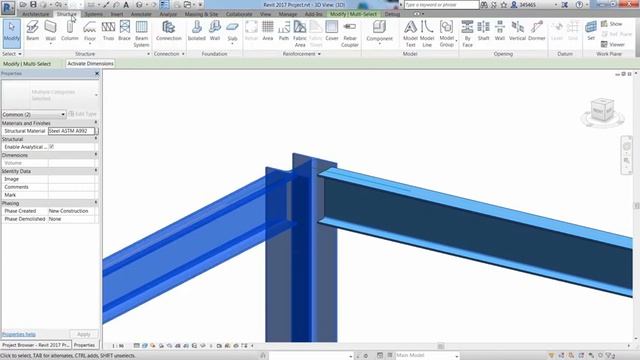Click the Comments property field
The height and width of the screenshot is (360, 640).
[72, 187]
